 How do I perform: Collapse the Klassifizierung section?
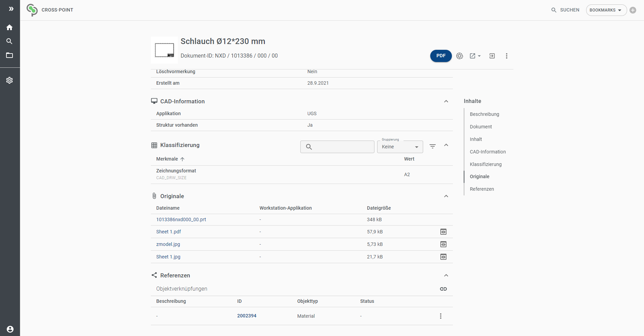(446, 145)
